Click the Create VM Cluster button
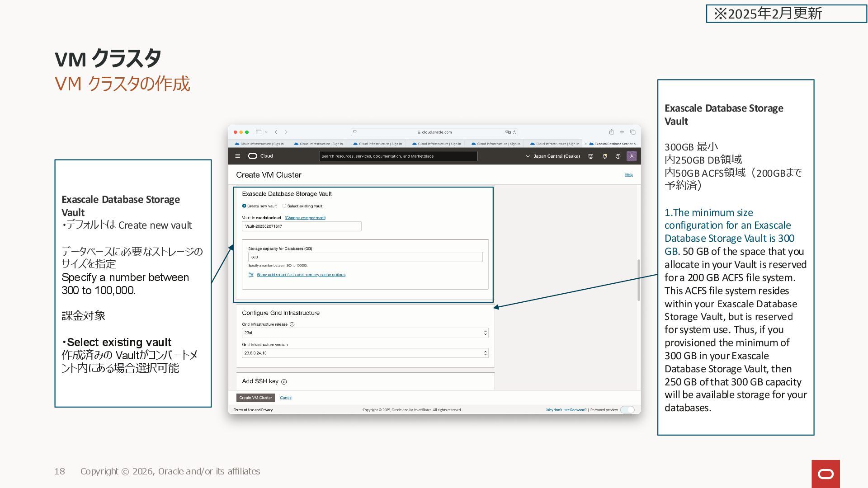Viewport: 868px width, 488px height. [x=255, y=398]
